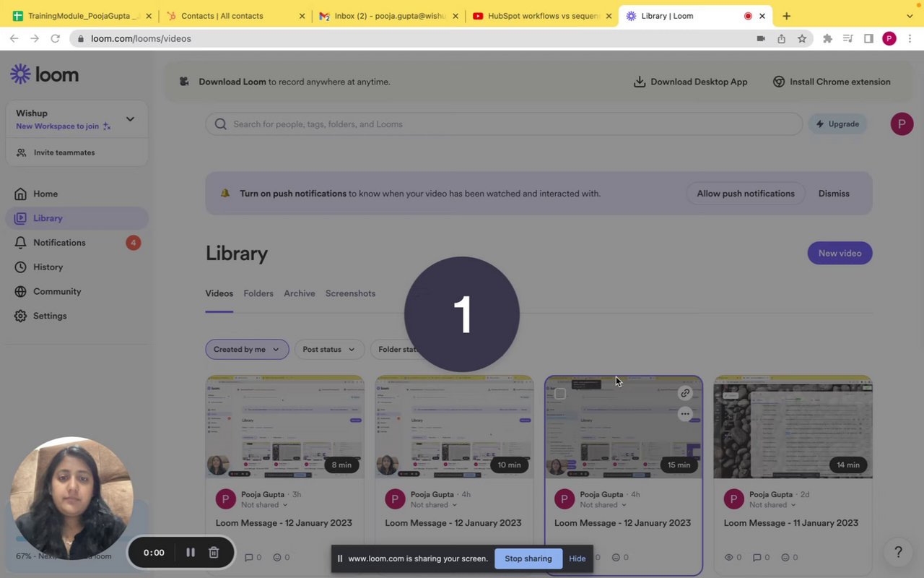924x578 pixels.
Task: Click the comments icon on the 2d video
Action: (757, 558)
